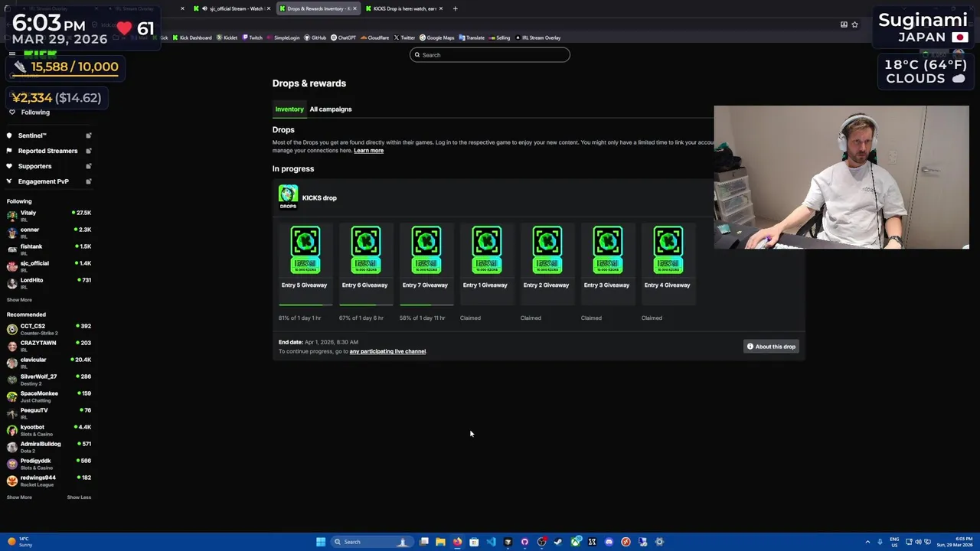Show More following channels
Image resolution: width=980 pixels, height=551 pixels.
19,300
